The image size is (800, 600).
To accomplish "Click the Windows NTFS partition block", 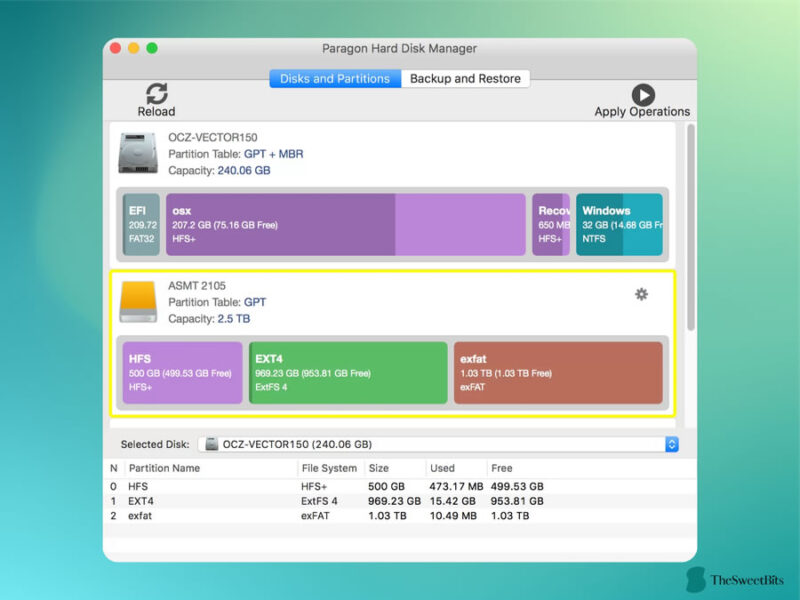I will point(619,224).
